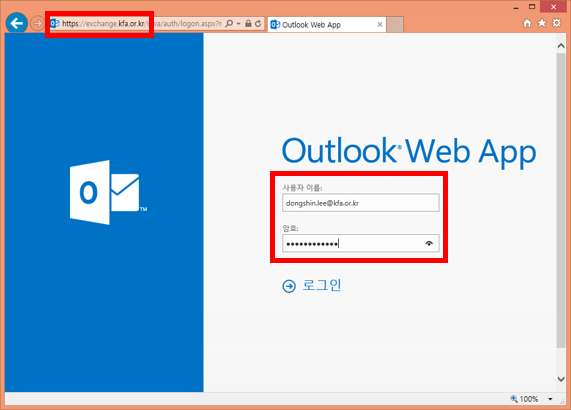Click the 로그인 sign-in link
The width and height of the screenshot is (571, 410).
point(322,285)
